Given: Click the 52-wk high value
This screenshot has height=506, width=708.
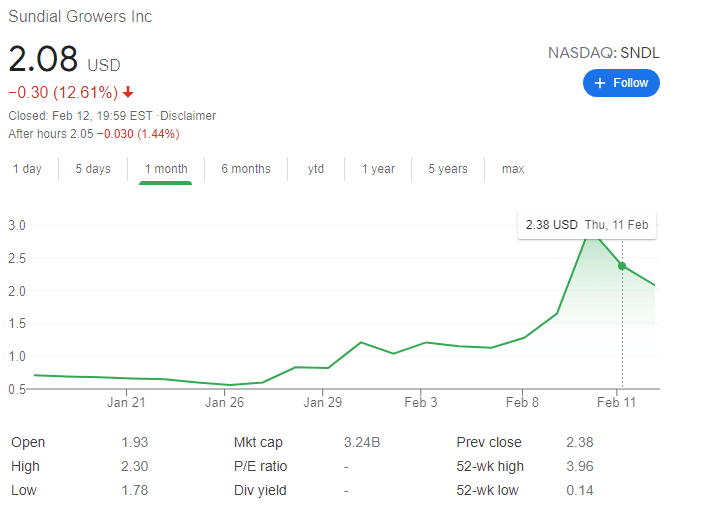Looking at the screenshot, I should point(578,466).
